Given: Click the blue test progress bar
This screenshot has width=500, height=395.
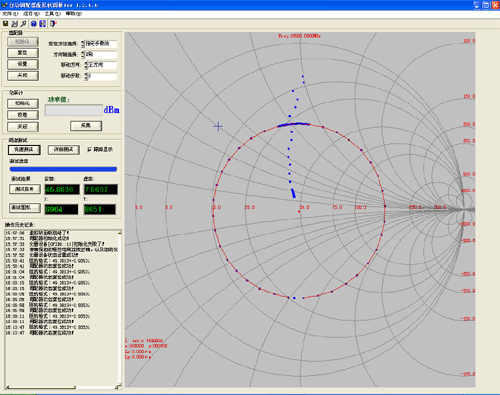Looking at the screenshot, I should pos(63,169).
